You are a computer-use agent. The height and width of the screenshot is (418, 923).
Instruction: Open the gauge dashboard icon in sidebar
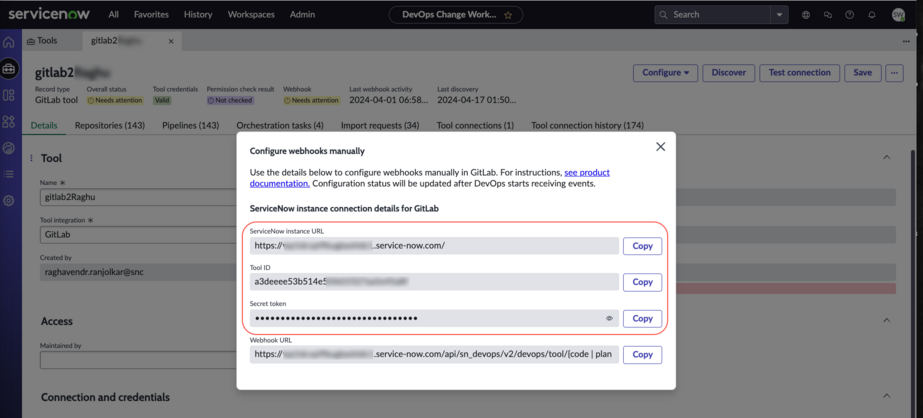tap(9, 148)
